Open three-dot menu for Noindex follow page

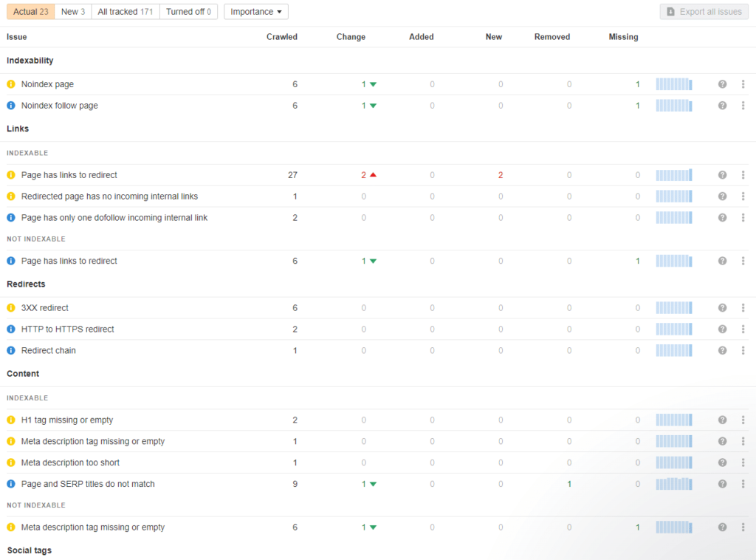(743, 106)
